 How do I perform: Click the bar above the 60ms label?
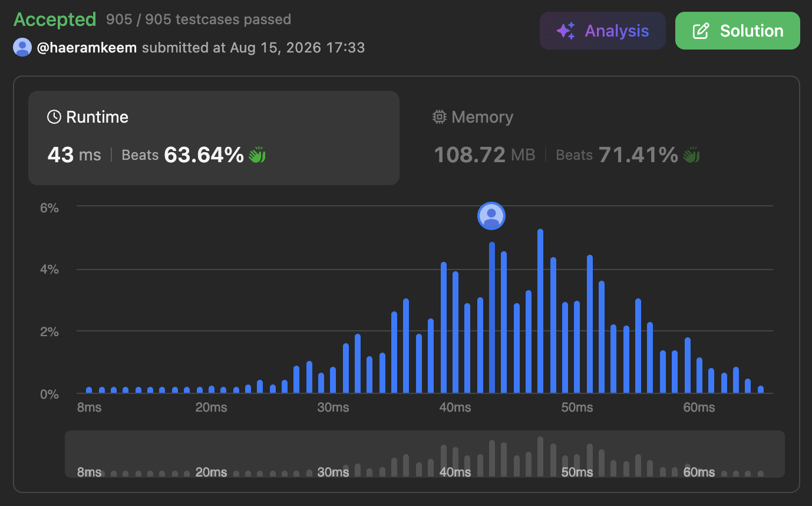[x=699, y=376]
